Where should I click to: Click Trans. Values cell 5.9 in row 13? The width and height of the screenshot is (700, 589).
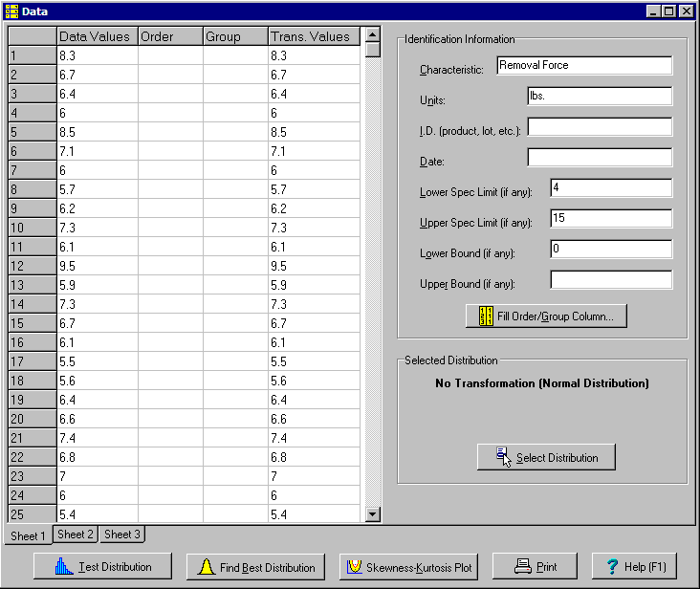[315, 285]
